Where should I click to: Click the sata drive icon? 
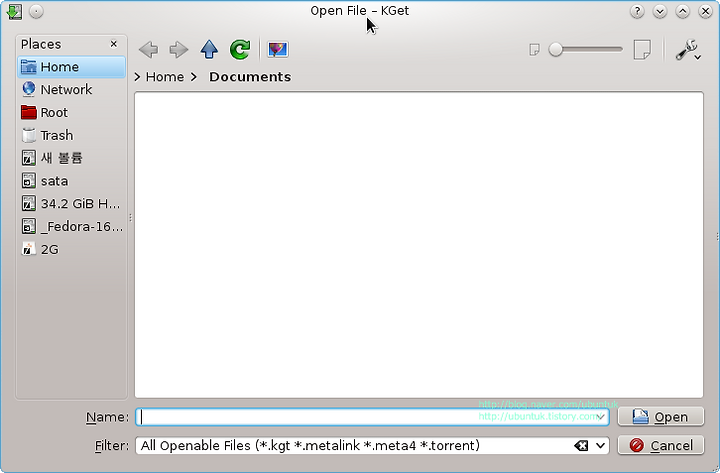point(28,181)
